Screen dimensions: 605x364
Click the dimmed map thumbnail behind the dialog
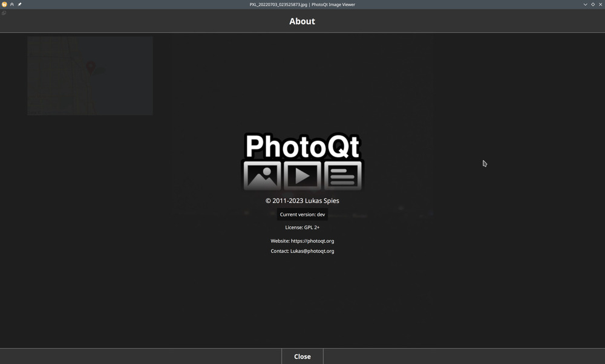(x=90, y=76)
